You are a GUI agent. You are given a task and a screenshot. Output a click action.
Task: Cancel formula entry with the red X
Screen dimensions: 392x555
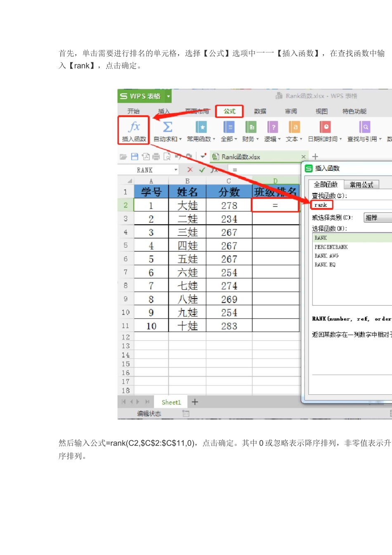tap(190, 170)
